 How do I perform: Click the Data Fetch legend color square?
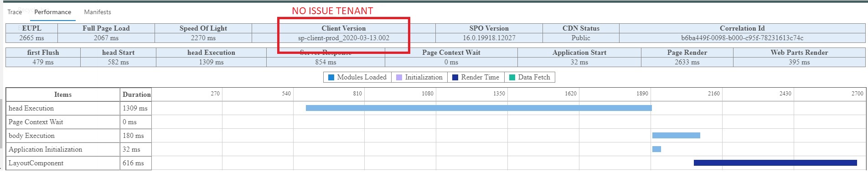[512, 78]
